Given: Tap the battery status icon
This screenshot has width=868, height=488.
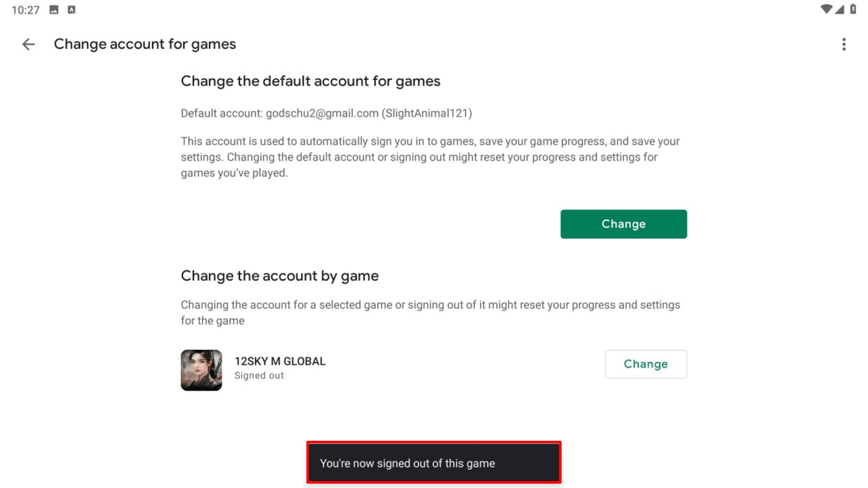Looking at the screenshot, I should (853, 9).
